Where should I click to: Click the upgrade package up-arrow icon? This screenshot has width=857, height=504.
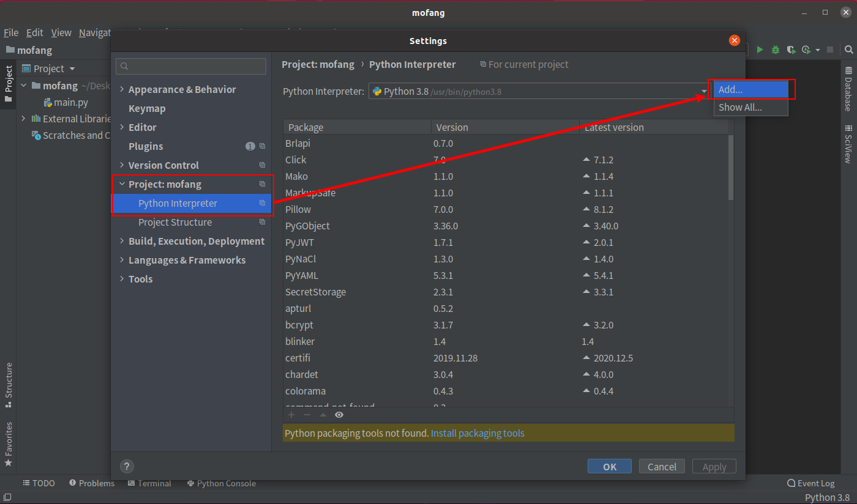point(323,415)
